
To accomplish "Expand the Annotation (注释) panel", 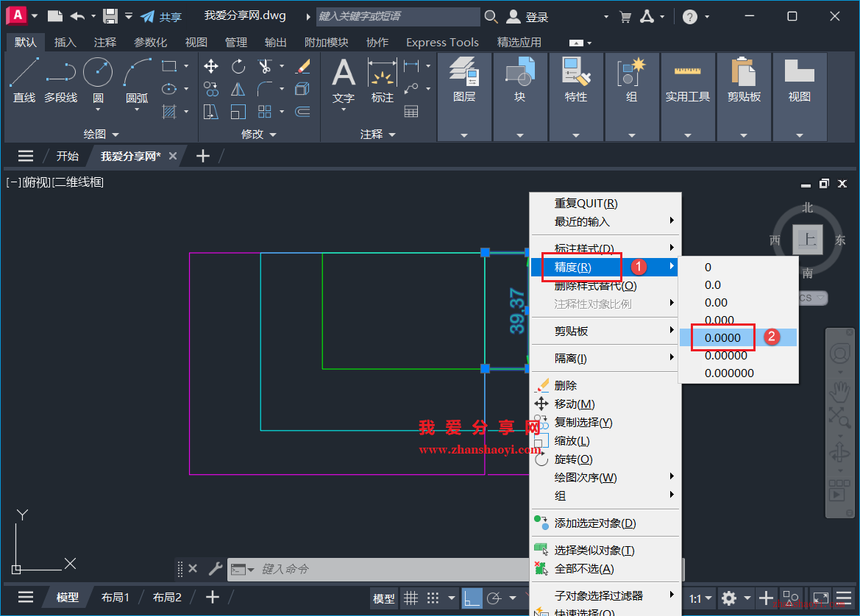I will [x=378, y=135].
